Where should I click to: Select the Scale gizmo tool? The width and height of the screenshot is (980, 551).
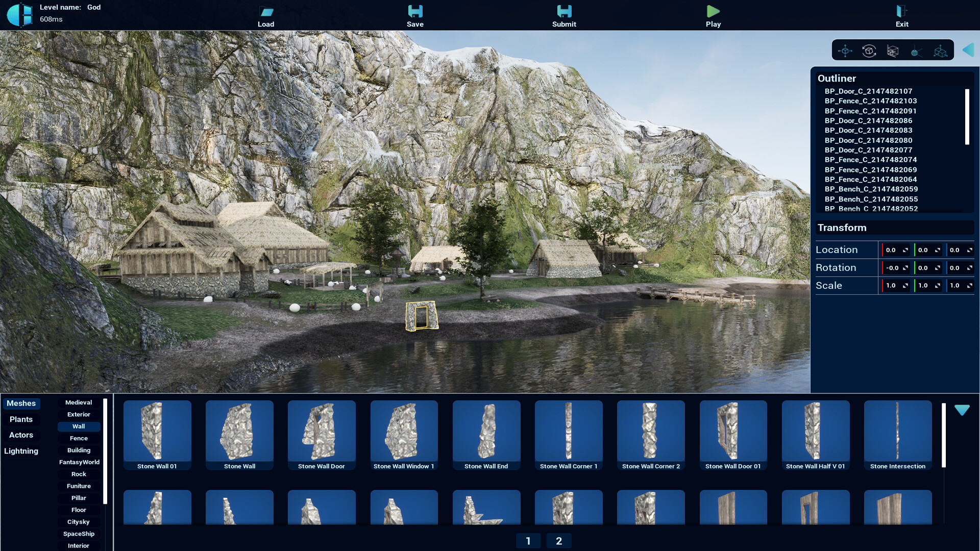click(x=893, y=51)
